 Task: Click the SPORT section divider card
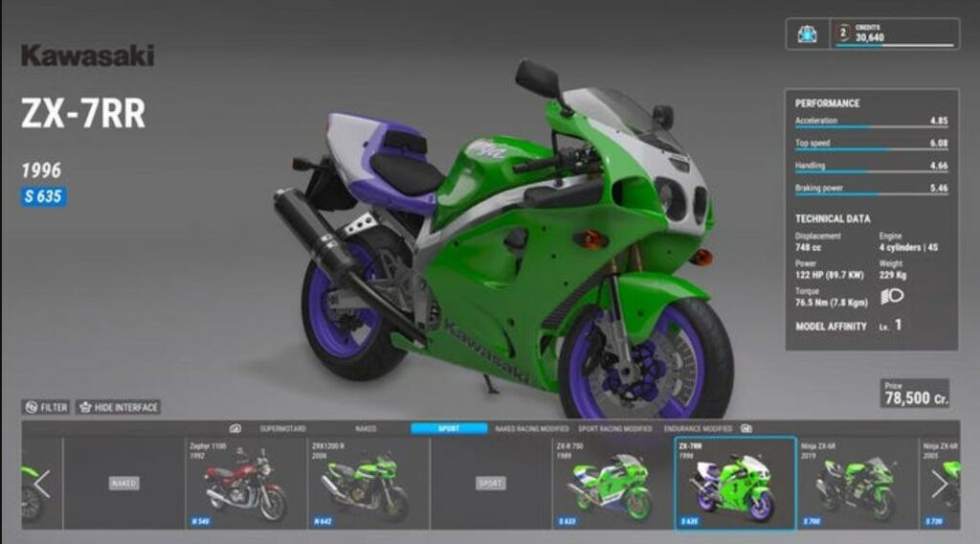coord(491,483)
